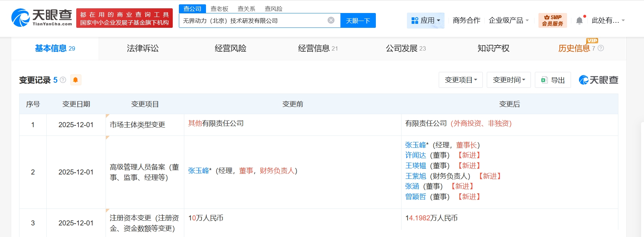Click the TianYanCha logo in header

42,18
